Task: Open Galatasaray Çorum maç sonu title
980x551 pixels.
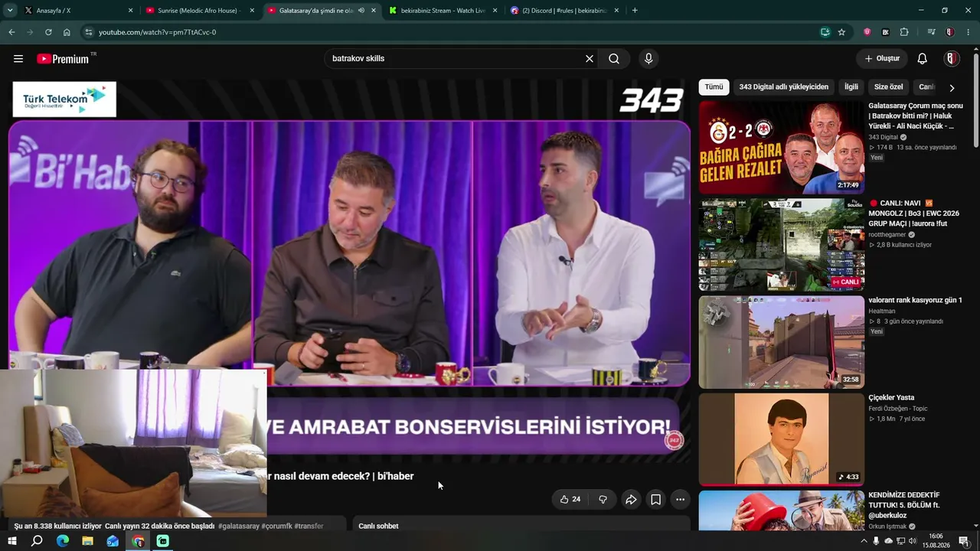Action: [916, 116]
